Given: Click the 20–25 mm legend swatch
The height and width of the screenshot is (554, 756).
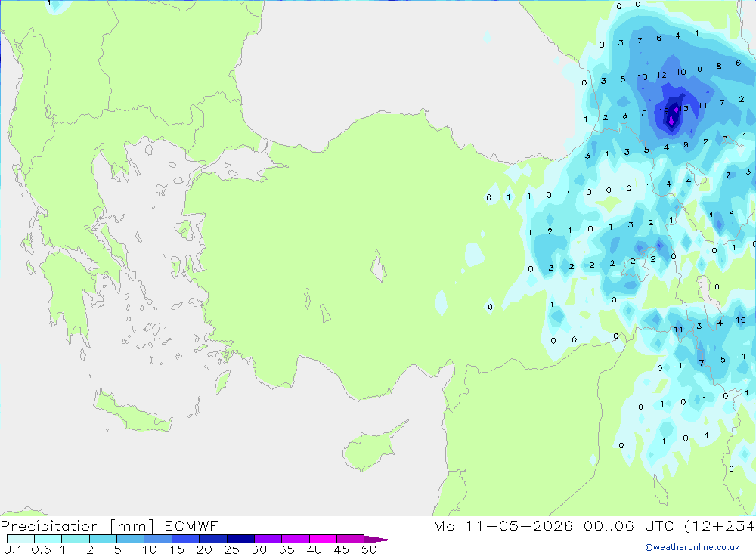Looking at the screenshot, I should pos(212,539).
